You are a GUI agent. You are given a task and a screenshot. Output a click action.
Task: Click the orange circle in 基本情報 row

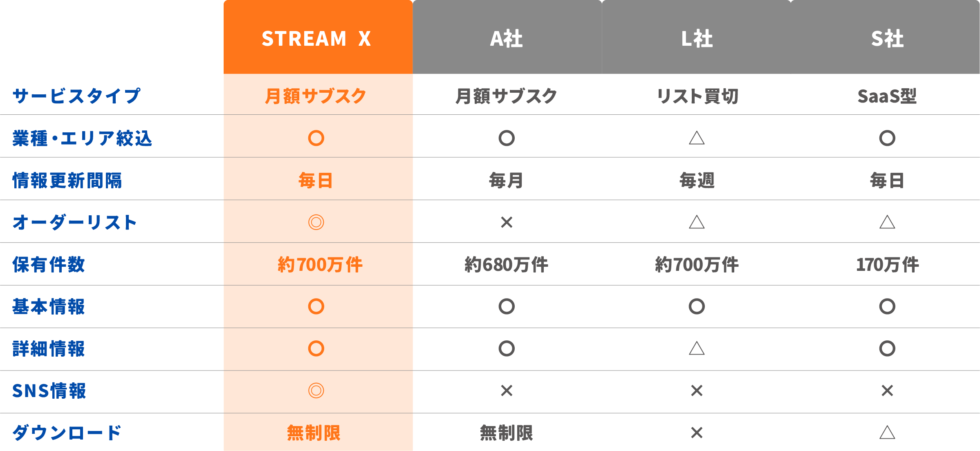coord(316,306)
